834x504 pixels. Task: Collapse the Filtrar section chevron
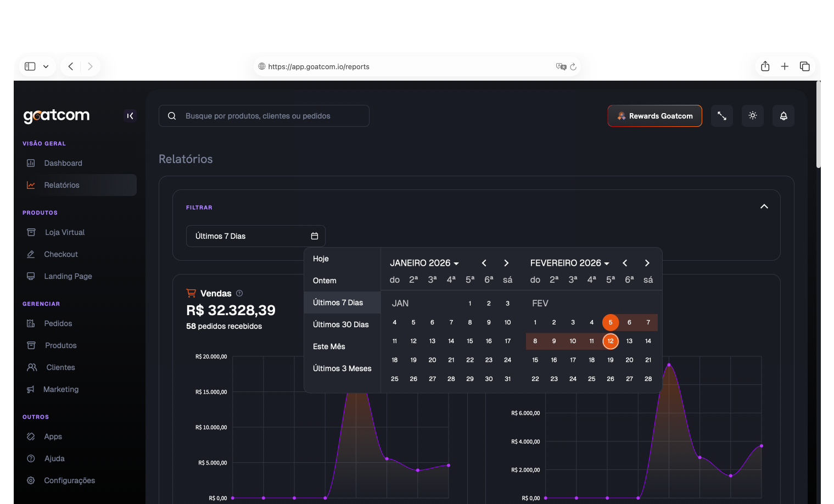(764, 206)
